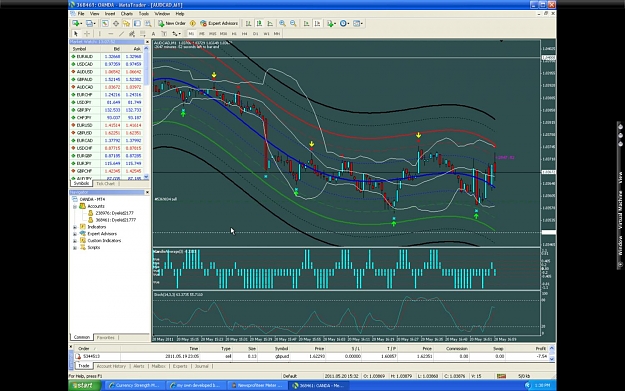
Task: Draw a horizontal line tool
Action: pos(110,34)
